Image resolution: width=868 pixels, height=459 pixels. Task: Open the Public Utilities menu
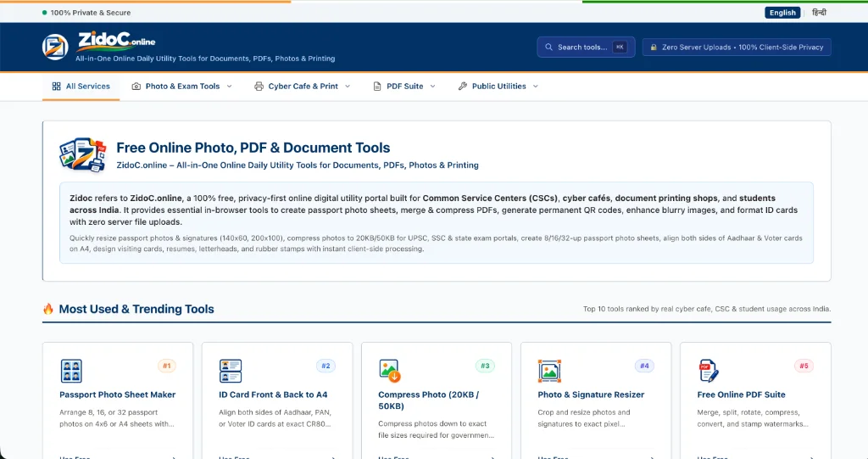[498, 87]
